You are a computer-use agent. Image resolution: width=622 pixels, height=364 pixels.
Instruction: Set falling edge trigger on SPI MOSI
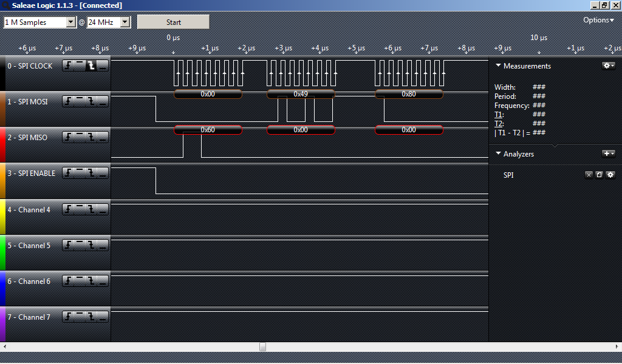click(91, 102)
